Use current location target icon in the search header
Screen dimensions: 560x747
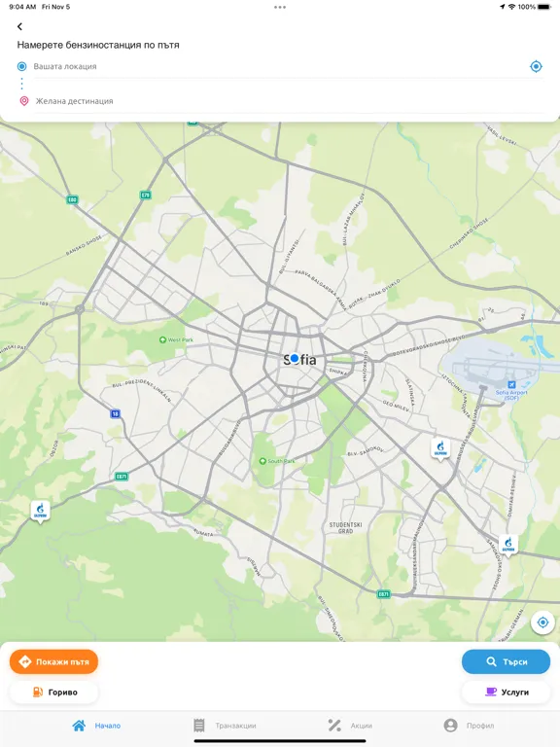click(536, 66)
